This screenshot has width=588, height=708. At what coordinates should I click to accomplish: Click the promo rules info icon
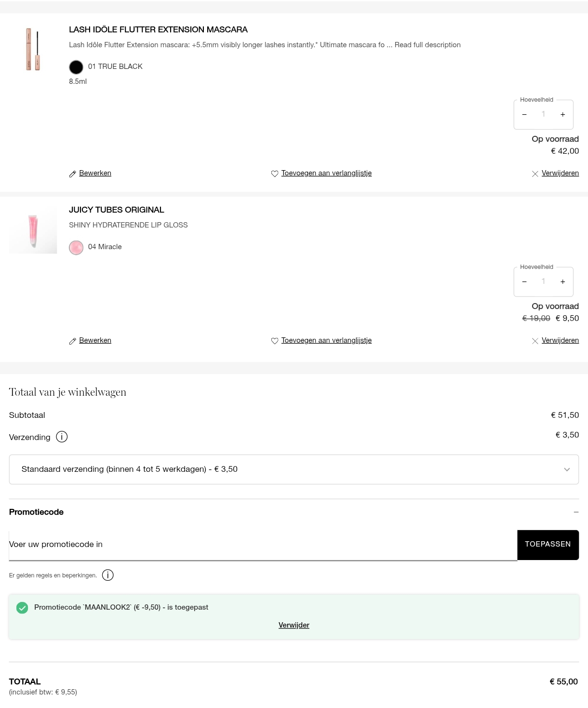(108, 575)
